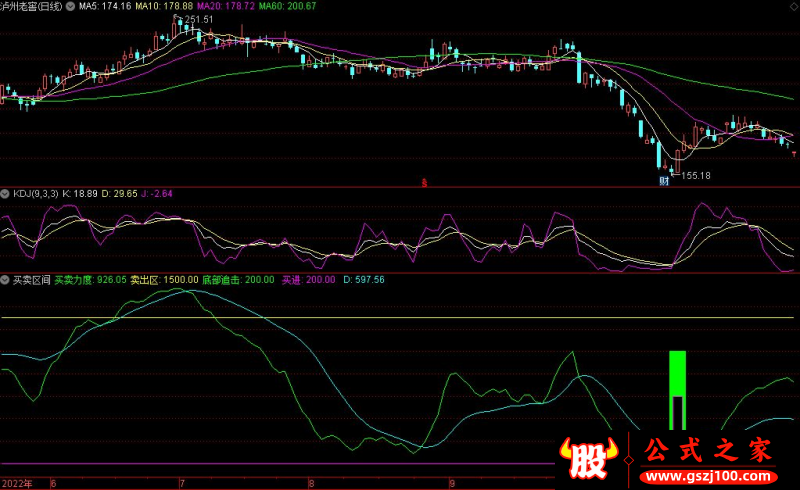This screenshot has width=800, height=490.
Task: Click the 买卖力度 value label
Action: coord(90,279)
